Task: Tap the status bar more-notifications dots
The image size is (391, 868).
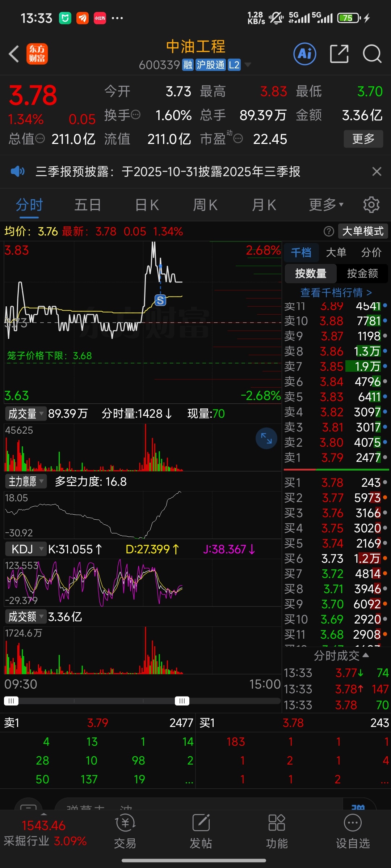Action: click(x=117, y=18)
